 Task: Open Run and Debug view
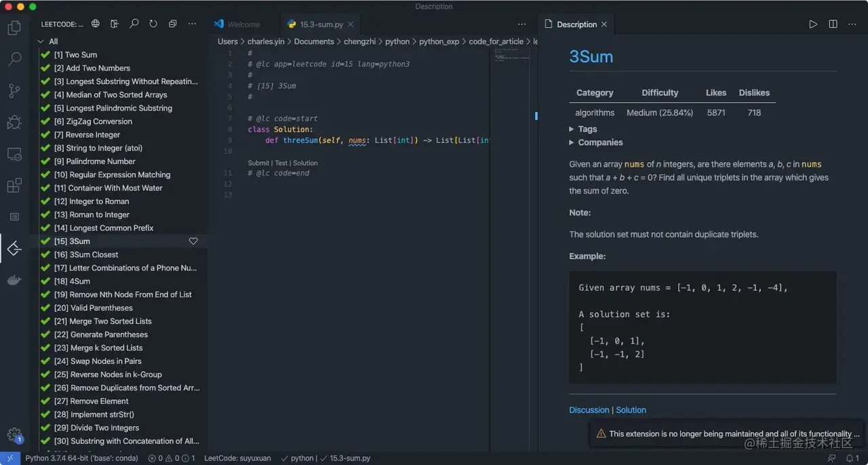click(14, 123)
